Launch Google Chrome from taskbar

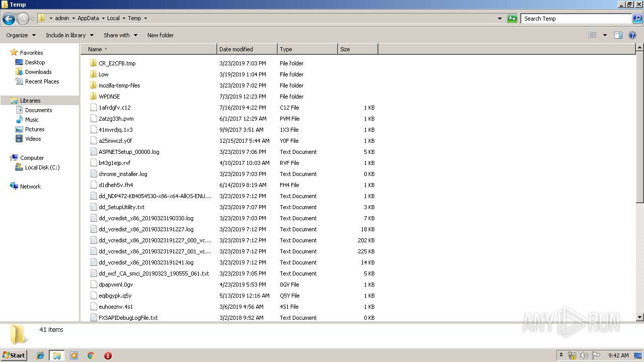click(91, 355)
